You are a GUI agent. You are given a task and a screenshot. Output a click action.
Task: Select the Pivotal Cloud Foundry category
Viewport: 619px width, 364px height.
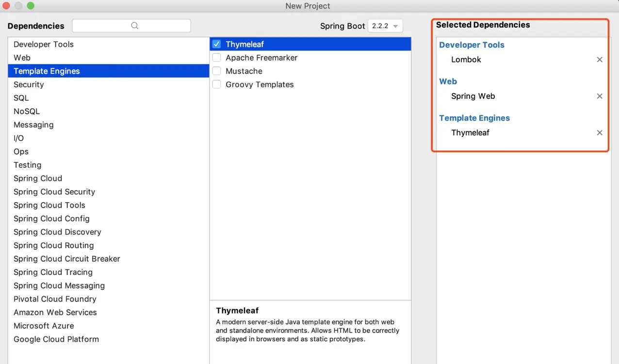109,299
